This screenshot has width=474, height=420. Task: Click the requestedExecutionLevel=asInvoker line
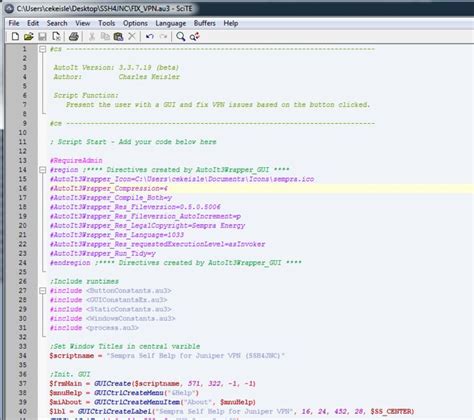point(157,244)
